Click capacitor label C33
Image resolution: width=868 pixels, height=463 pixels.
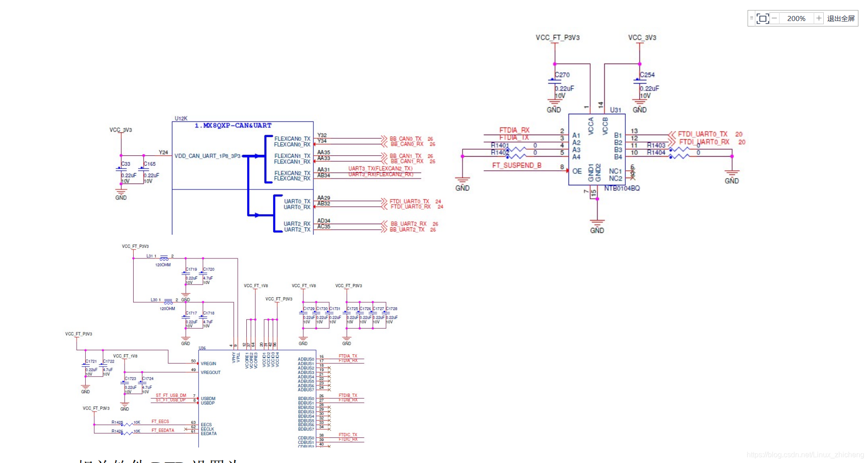126,164
